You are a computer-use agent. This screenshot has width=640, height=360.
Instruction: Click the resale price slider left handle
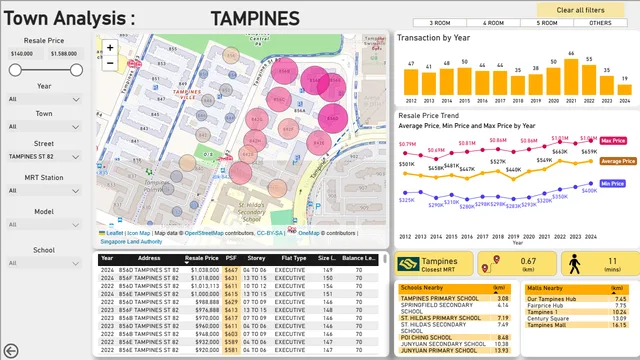point(15,70)
